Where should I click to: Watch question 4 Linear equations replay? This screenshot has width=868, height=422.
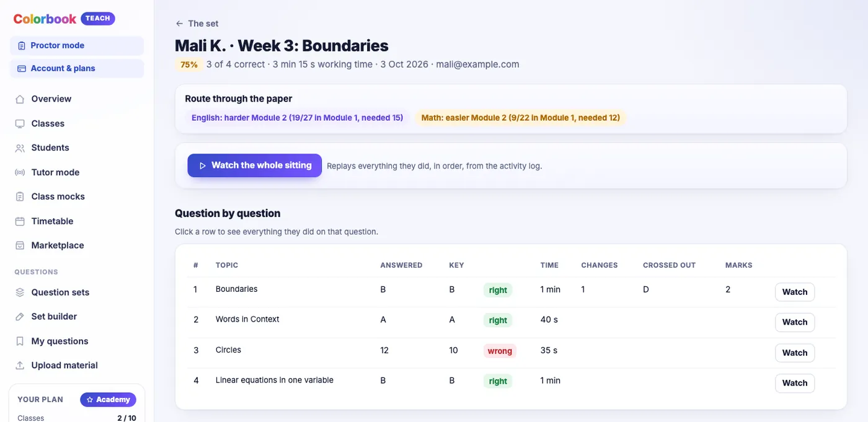pos(794,383)
